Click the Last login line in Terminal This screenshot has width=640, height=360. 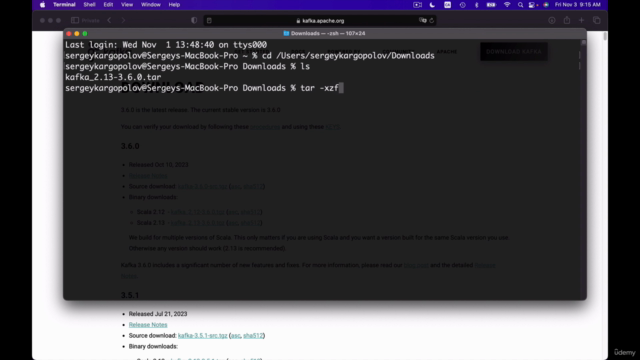(x=166, y=45)
